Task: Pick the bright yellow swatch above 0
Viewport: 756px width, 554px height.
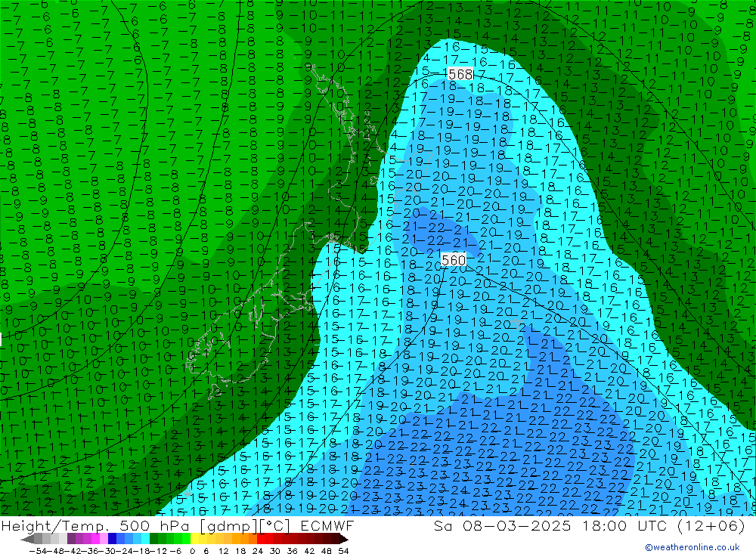Action: [194, 539]
